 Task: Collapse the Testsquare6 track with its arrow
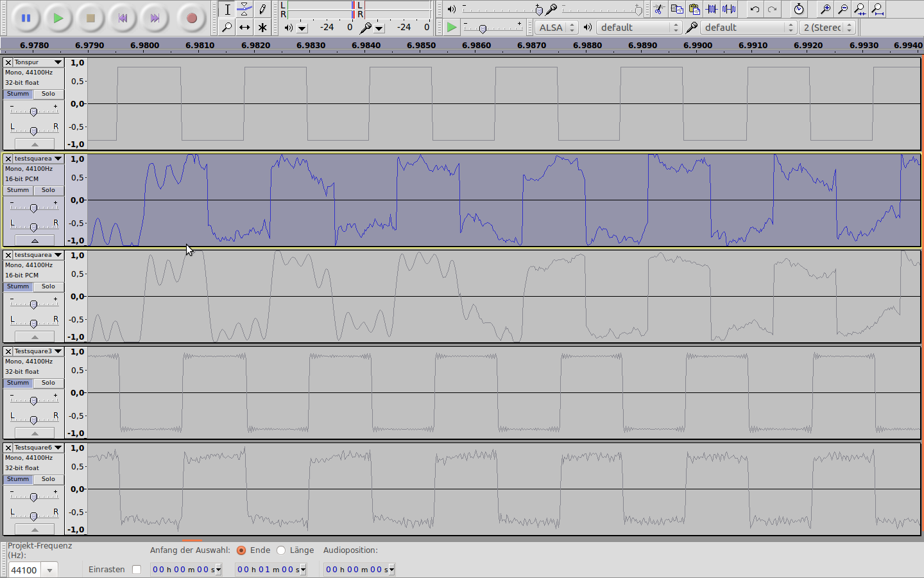[x=35, y=530]
